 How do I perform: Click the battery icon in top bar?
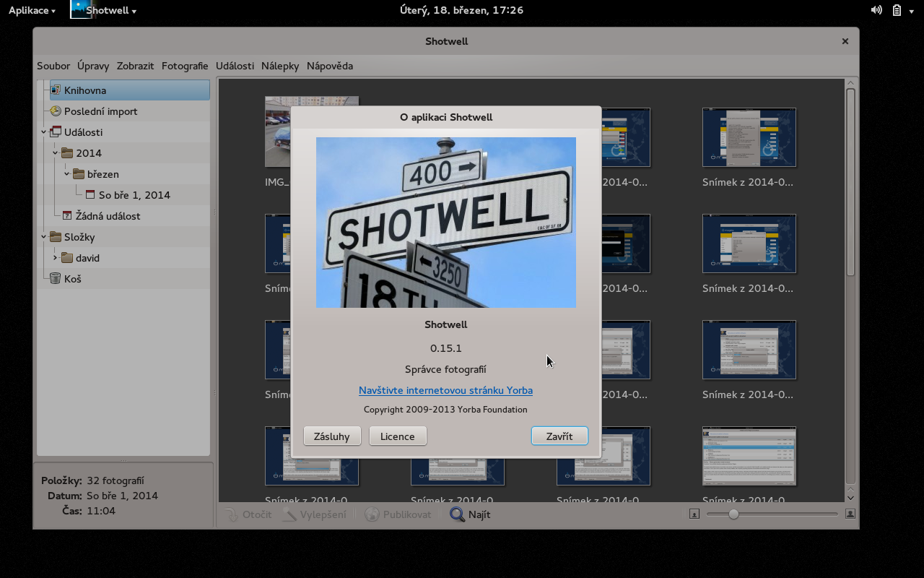pyautogui.click(x=897, y=10)
